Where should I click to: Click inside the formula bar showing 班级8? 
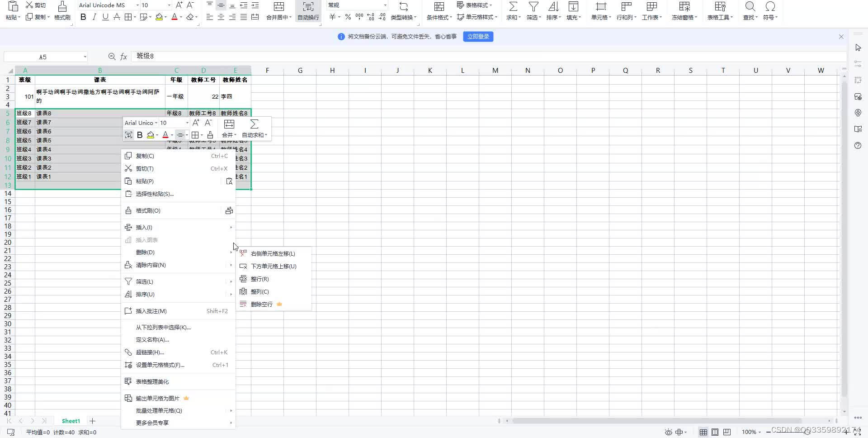click(489, 56)
